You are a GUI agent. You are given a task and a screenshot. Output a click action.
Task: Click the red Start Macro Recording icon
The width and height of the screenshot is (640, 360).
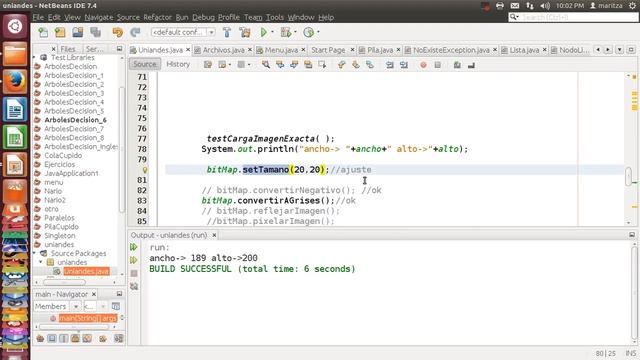coord(423,65)
